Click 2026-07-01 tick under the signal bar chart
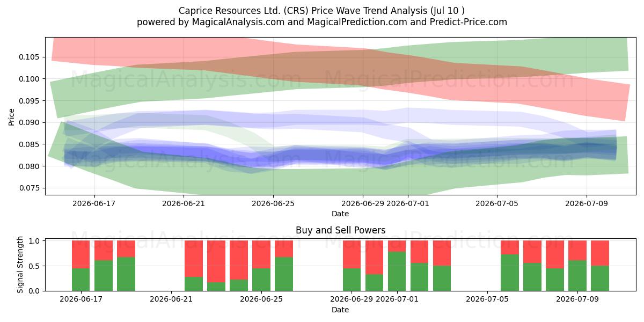Image resolution: width=644 pixels, height=322 pixels. click(397, 300)
